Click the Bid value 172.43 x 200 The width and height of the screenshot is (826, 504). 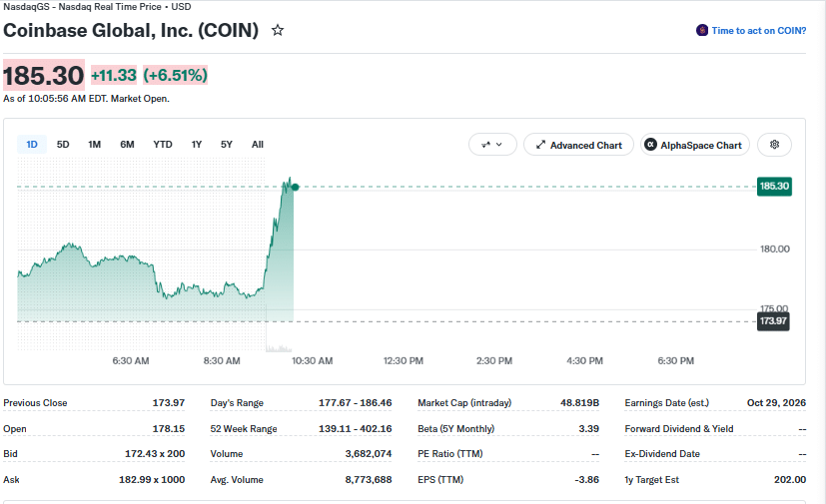click(155, 453)
